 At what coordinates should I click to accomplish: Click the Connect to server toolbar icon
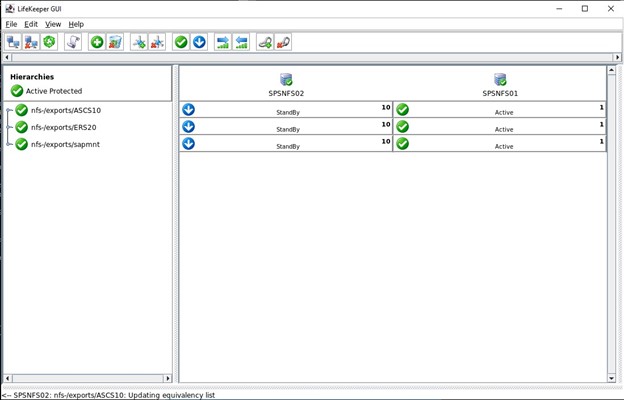(14, 42)
